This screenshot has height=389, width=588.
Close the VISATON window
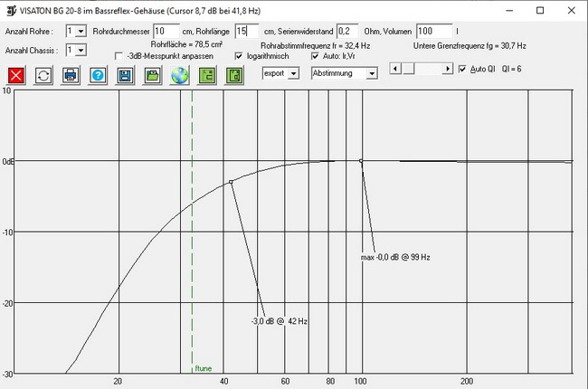tap(571, 11)
